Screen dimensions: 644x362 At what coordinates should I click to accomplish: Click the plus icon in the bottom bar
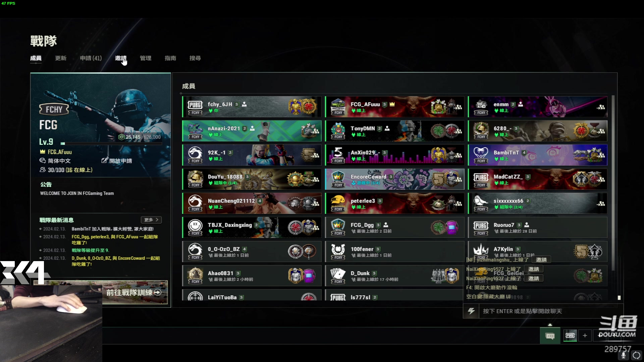pos(585,336)
